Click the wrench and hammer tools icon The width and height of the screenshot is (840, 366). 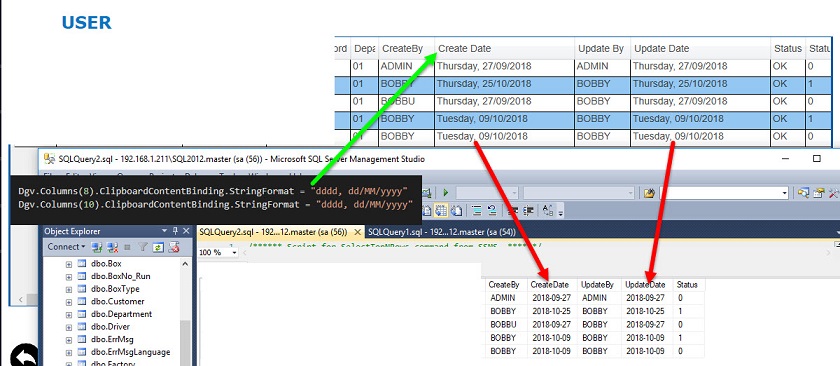(x=833, y=193)
